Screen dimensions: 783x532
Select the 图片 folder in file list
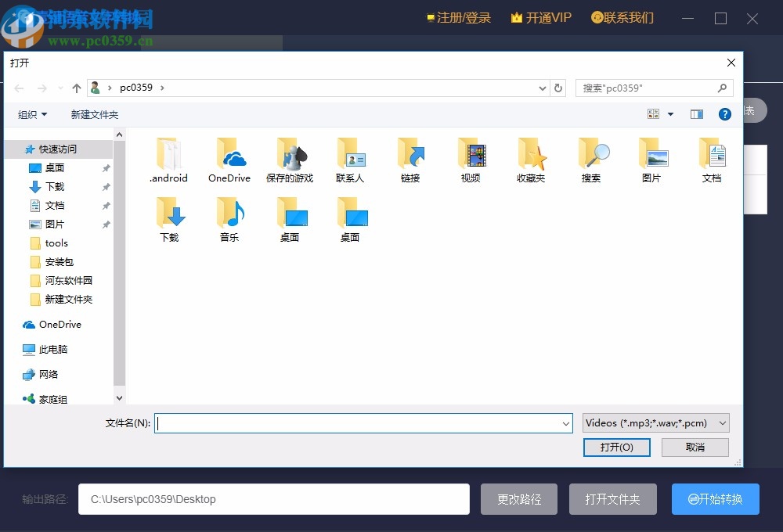(x=651, y=160)
